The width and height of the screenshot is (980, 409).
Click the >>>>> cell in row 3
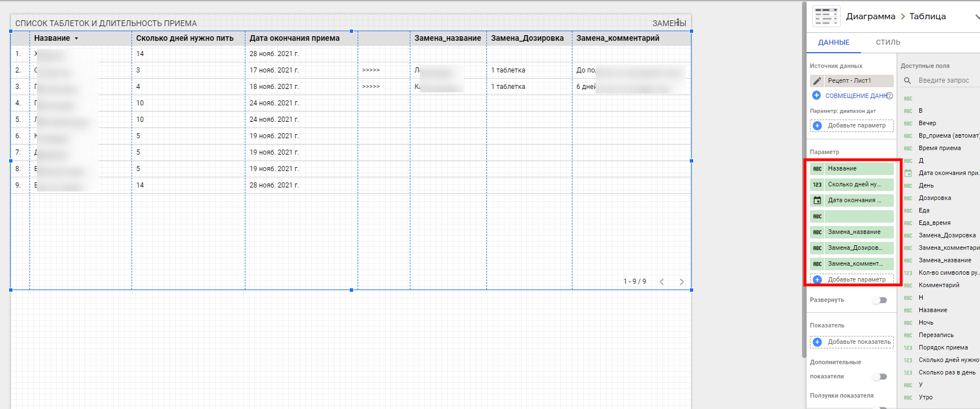(x=371, y=87)
